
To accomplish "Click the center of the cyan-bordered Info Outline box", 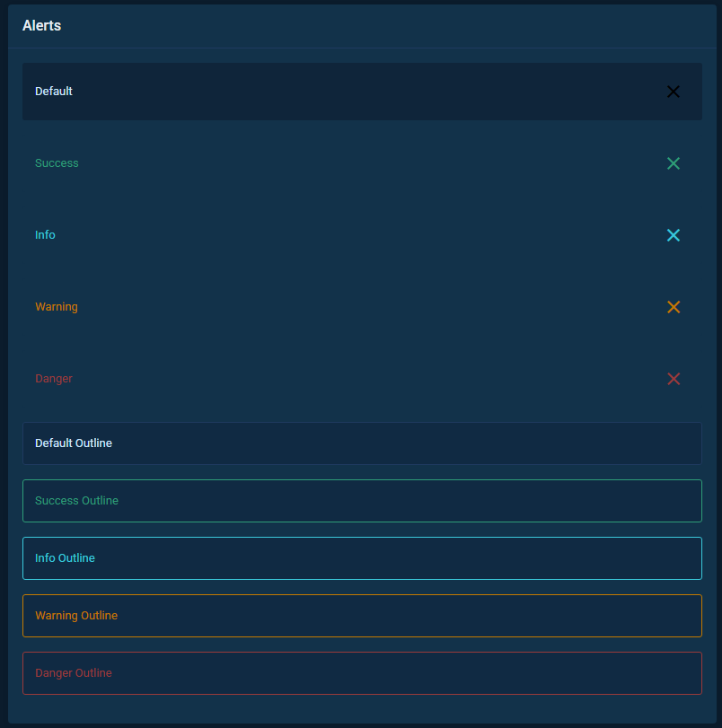I will (x=362, y=558).
